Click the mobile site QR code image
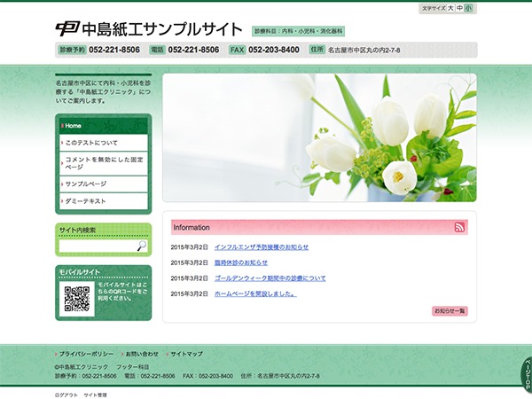The height and width of the screenshot is (399, 532). [x=77, y=299]
